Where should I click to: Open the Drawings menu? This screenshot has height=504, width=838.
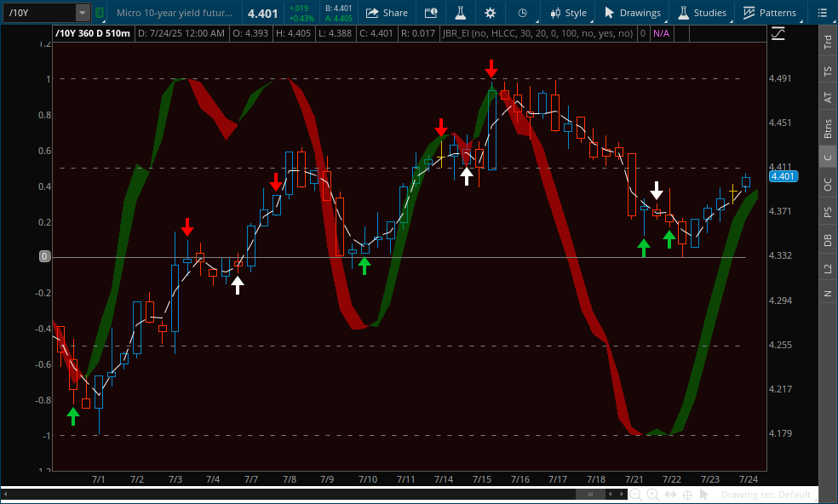(633, 13)
